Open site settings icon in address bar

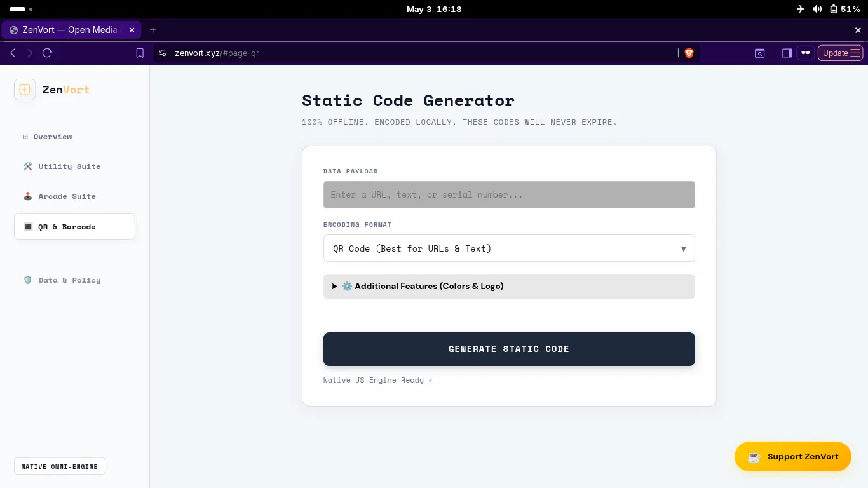click(x=163, y=53)
